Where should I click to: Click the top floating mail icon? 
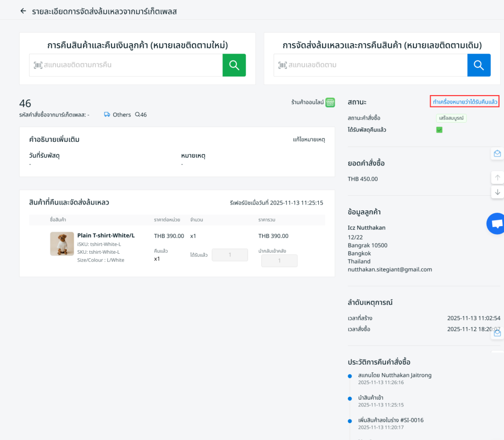pyautogui.click(x=497, y=154)
